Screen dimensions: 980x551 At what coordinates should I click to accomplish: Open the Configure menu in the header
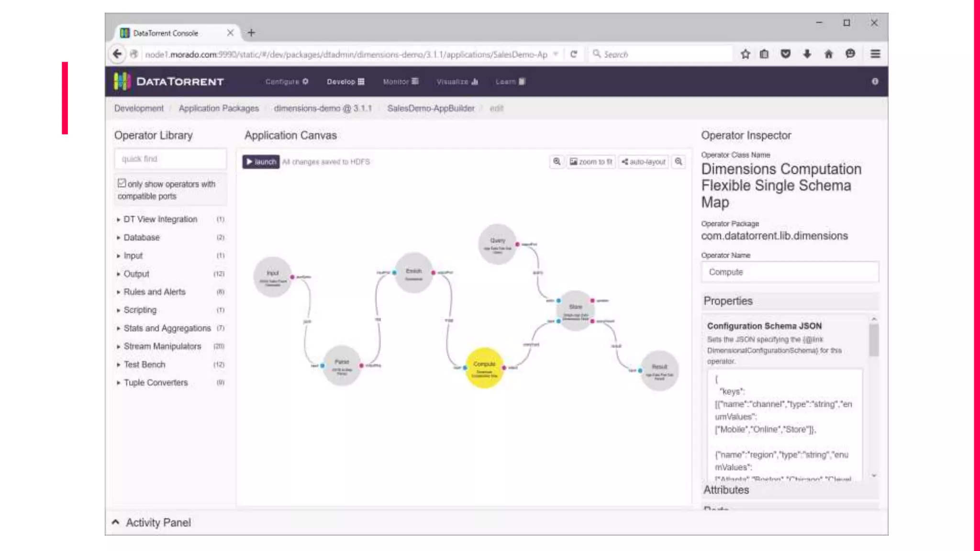(x=287, y=82)
